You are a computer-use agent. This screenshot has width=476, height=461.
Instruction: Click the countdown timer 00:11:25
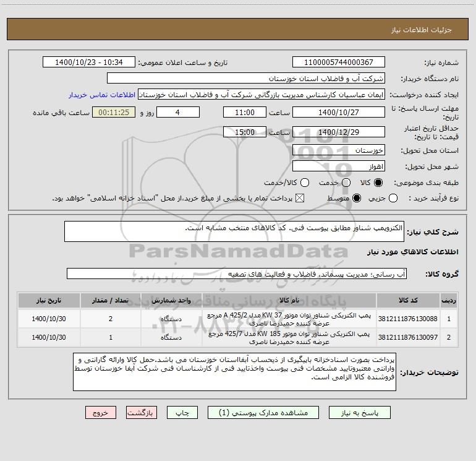(114, 112)
